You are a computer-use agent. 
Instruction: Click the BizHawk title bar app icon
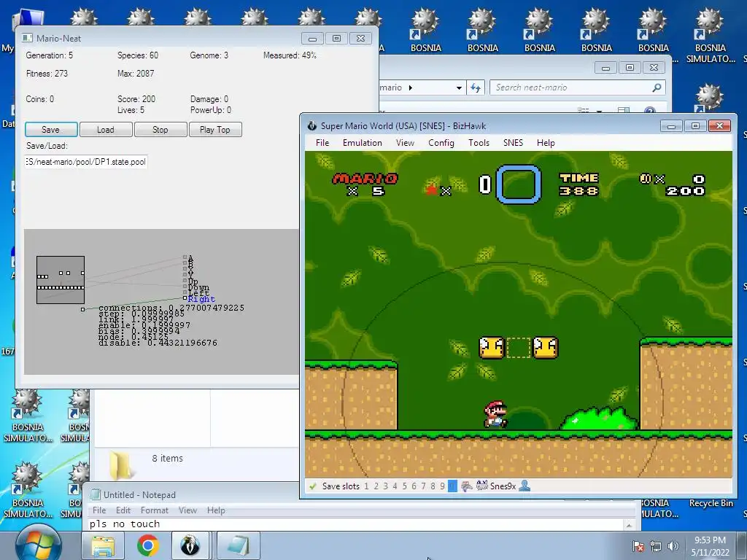pyautogui.click(x=311, y=125)
